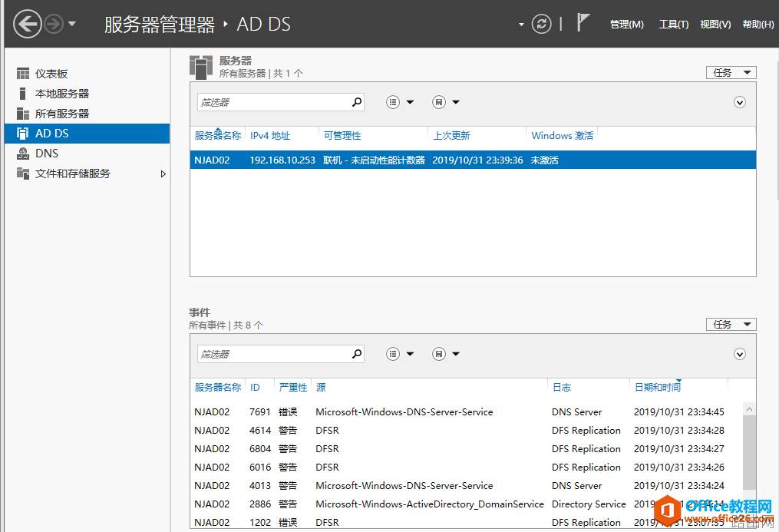
Task: Open events saved query icon
Action: coord(439,354)
